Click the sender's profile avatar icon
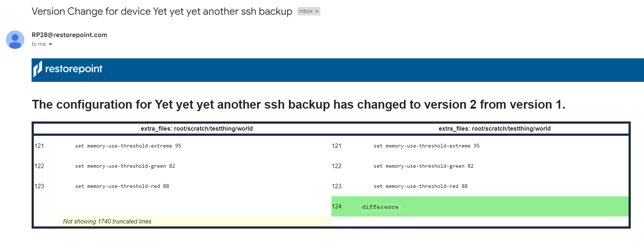Screen dimensions: 644x251 pyautogui.click(x=15, y=40)
